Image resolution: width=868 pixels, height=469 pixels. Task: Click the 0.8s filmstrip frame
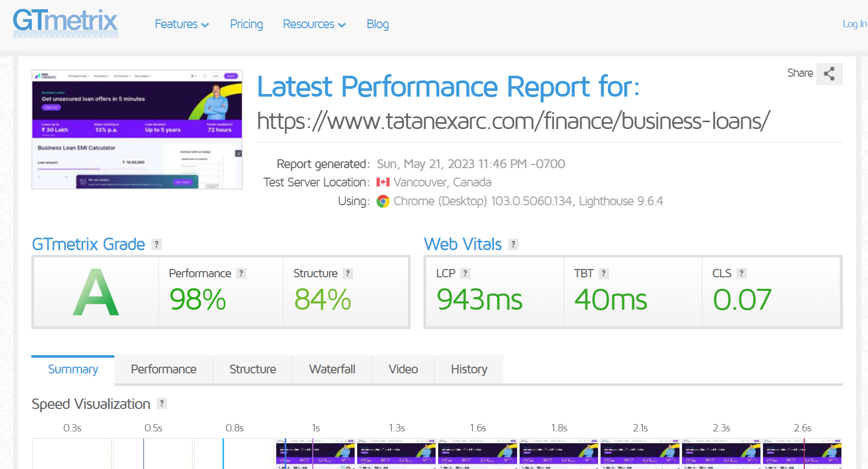(234, 453)
